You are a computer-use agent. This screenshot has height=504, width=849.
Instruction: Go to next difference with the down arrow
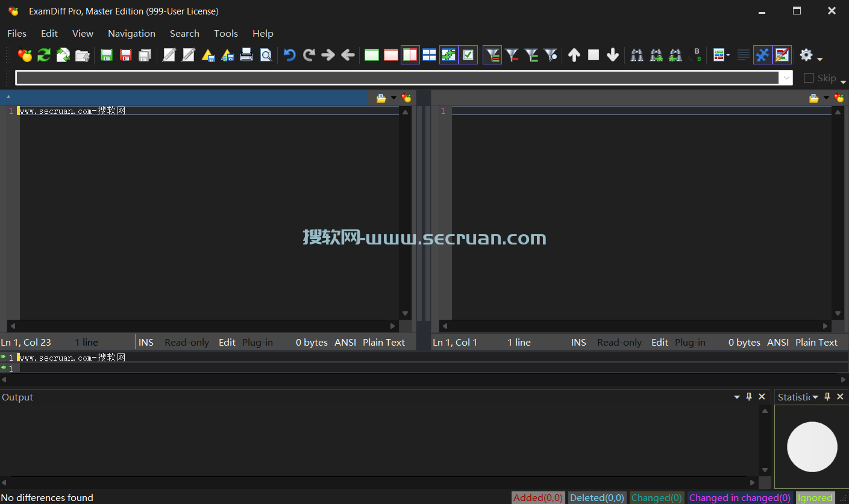pyautogui.click(x=613, y=55)
